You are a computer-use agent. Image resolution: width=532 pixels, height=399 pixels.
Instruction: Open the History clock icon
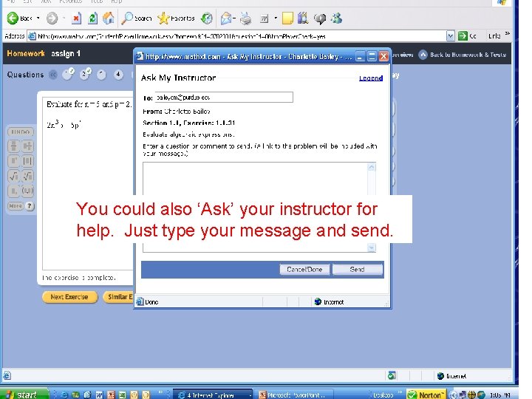tap(207, 18)
